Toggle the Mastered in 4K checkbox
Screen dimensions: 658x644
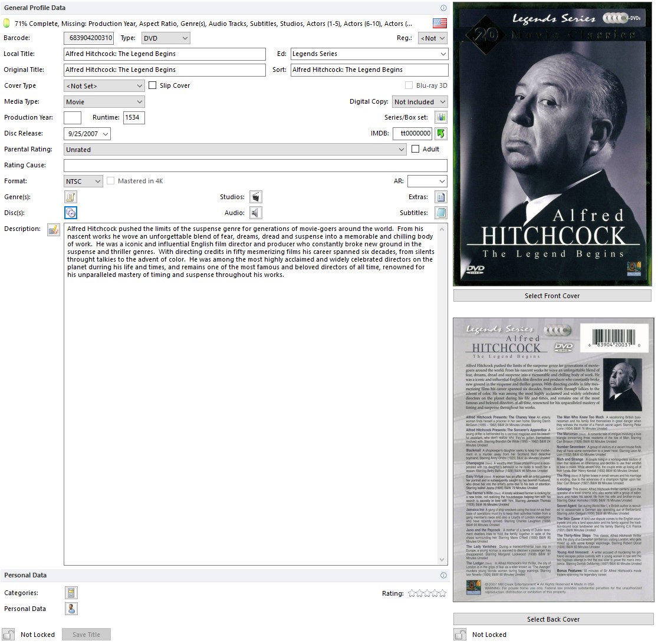coord(110,181)
